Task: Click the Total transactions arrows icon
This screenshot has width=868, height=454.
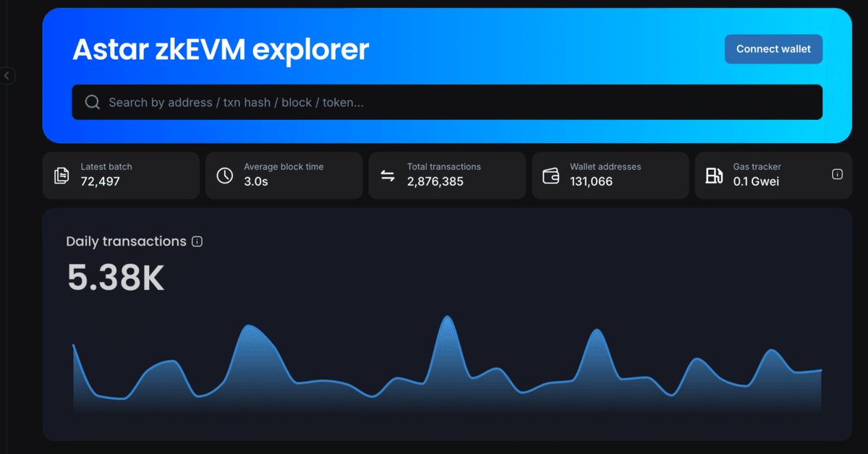Action: [388, 176]
